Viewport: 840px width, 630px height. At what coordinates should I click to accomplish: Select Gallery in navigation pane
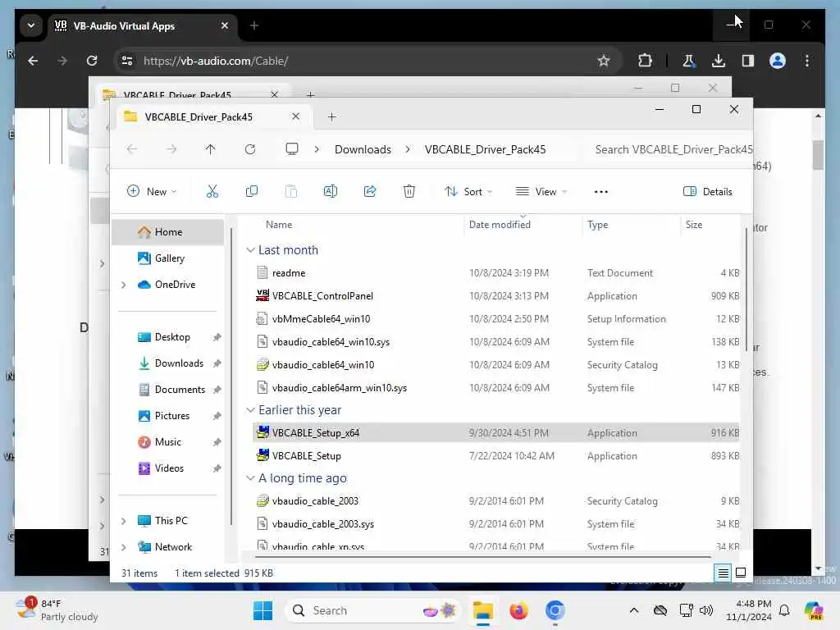[167, 258]
